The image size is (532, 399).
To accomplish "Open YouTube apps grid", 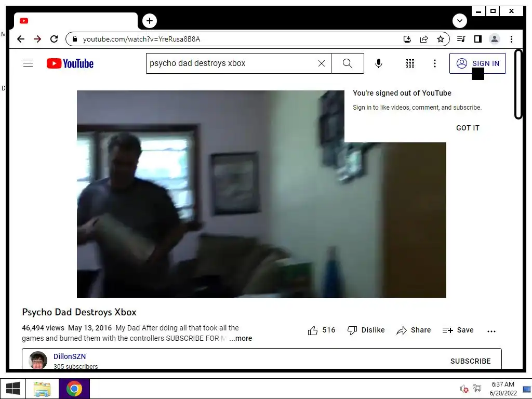I will (410, 63).
